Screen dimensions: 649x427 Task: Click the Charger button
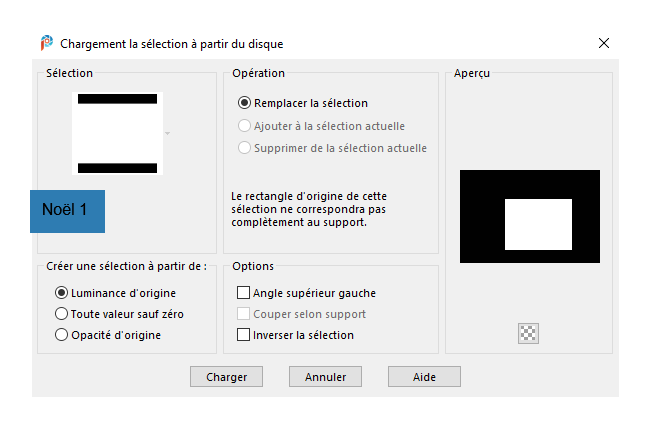[x=226, y=377]
